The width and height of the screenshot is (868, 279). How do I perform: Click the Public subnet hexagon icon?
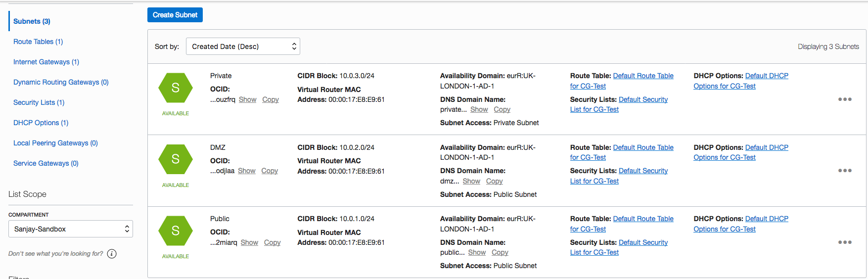[175, 231]
